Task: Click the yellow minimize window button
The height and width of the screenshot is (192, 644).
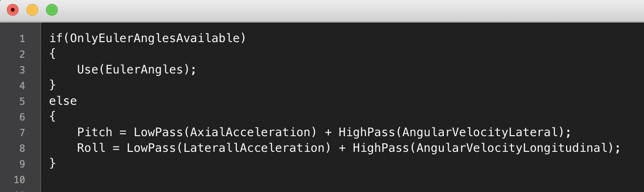Action: (x=32, y=10)
